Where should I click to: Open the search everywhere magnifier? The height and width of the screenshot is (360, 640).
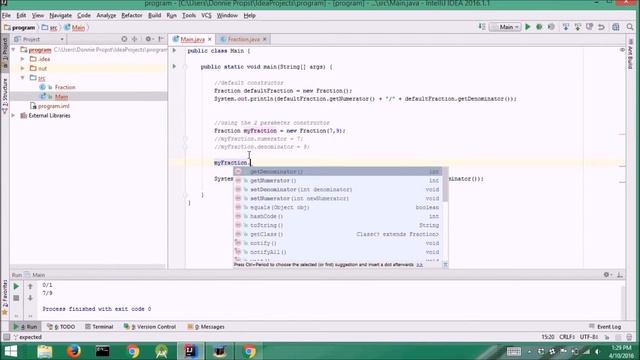pyautogui.click(x=630, y=27)
